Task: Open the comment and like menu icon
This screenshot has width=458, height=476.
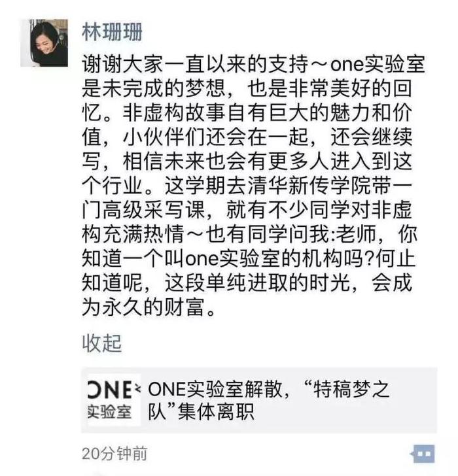Action: pos(423,454)
